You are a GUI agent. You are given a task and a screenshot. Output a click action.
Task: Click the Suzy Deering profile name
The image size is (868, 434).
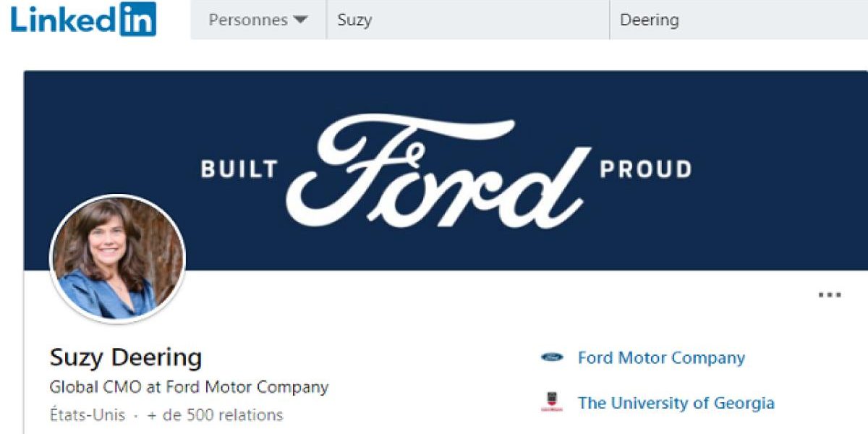coord(126,357)
